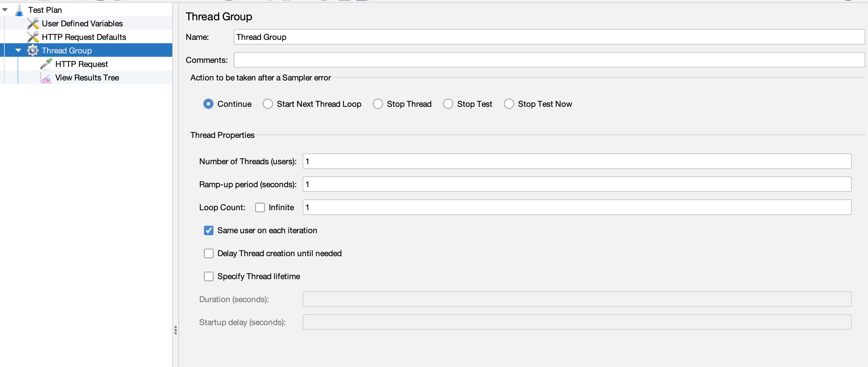The image size is (868, 367).
Task: Collapse the Thread Group tree node
Action: [x=18, y=51]
